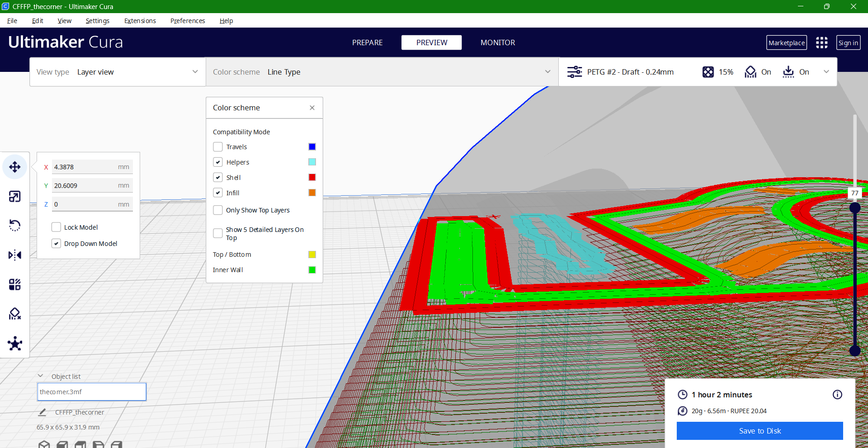Select the Scale tool
868x448 pixels.
[x=14, y=196]
